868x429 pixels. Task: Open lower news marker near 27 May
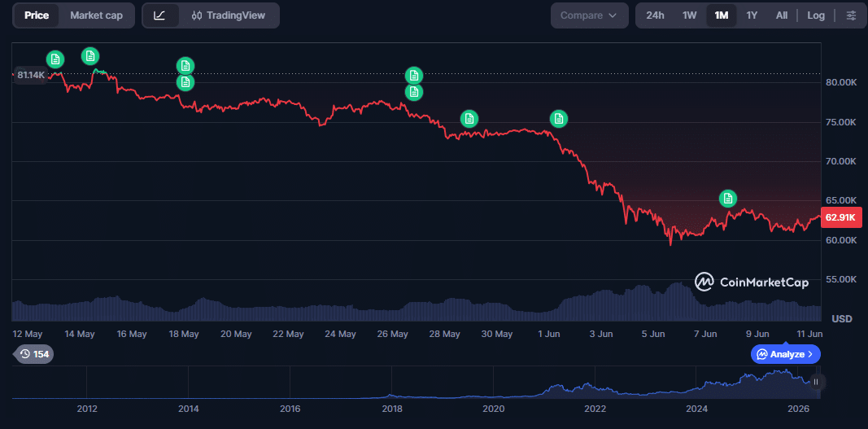tap(414, 91)
